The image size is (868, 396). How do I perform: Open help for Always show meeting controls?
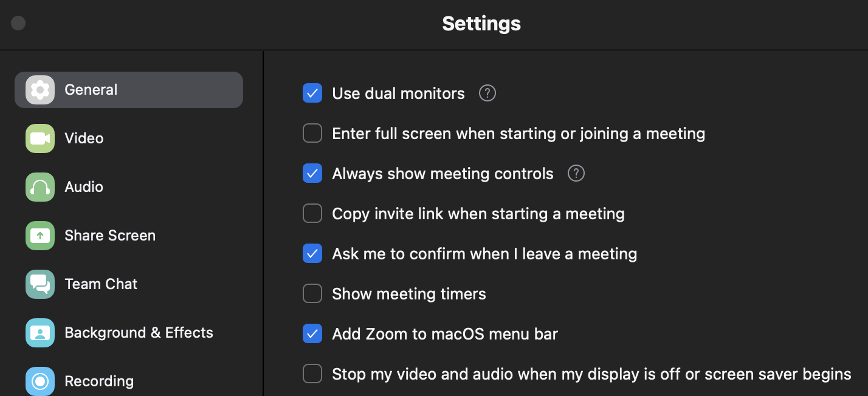tap(575, 173)
